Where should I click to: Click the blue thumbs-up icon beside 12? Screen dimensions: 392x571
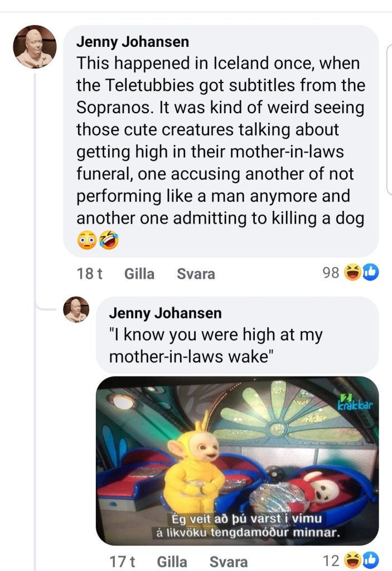(370, 560)
